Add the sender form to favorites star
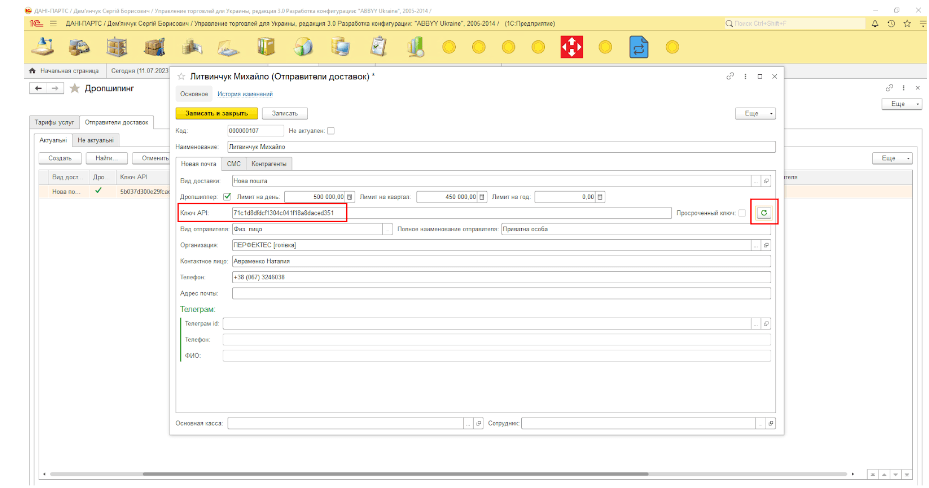 point(181,76)
